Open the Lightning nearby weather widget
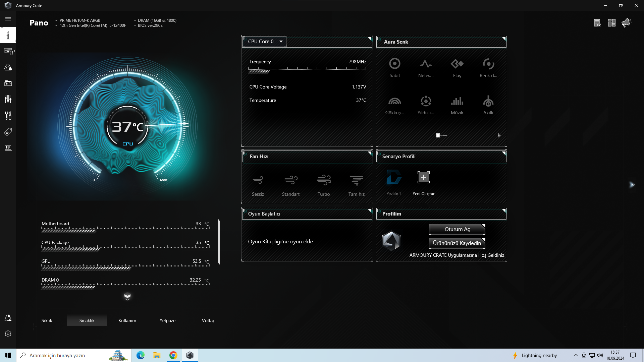Screen dimensions: 644x362 click(535, 355)
